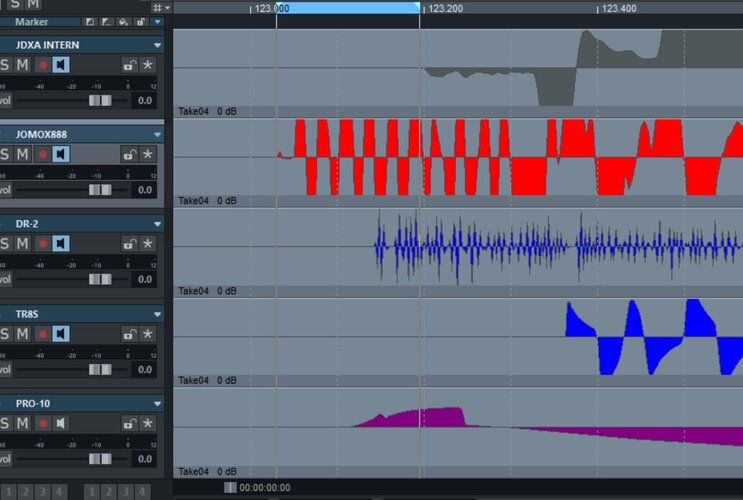
Task: Click the DR-2 volume value 0.0
Action: [x=145, y=279]
